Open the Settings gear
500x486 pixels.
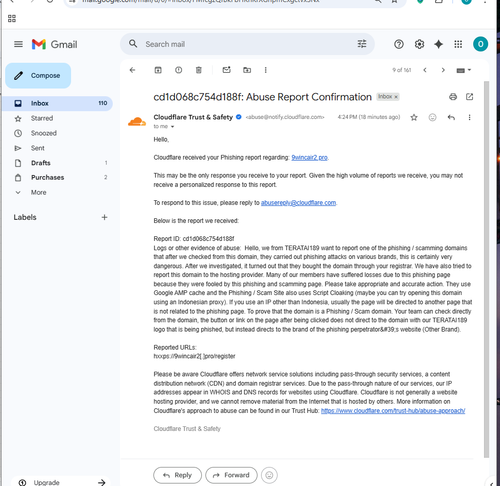[x=419, y=44]
